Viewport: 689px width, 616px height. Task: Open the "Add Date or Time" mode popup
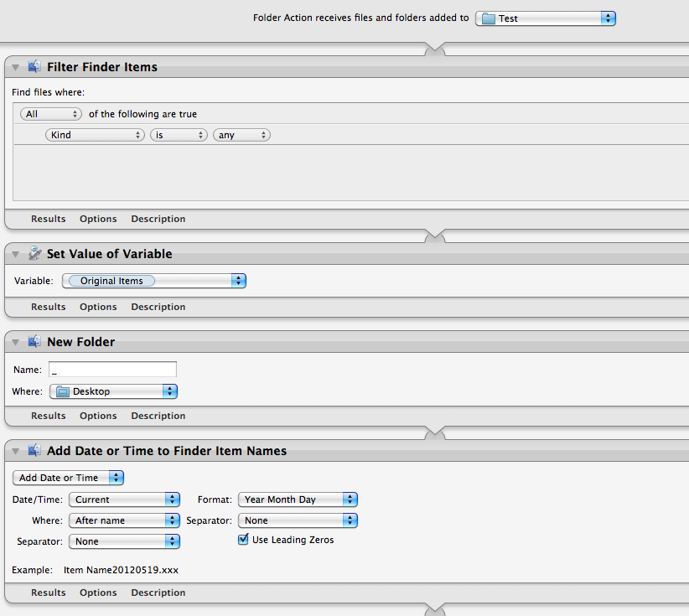(x=67, y=477)
